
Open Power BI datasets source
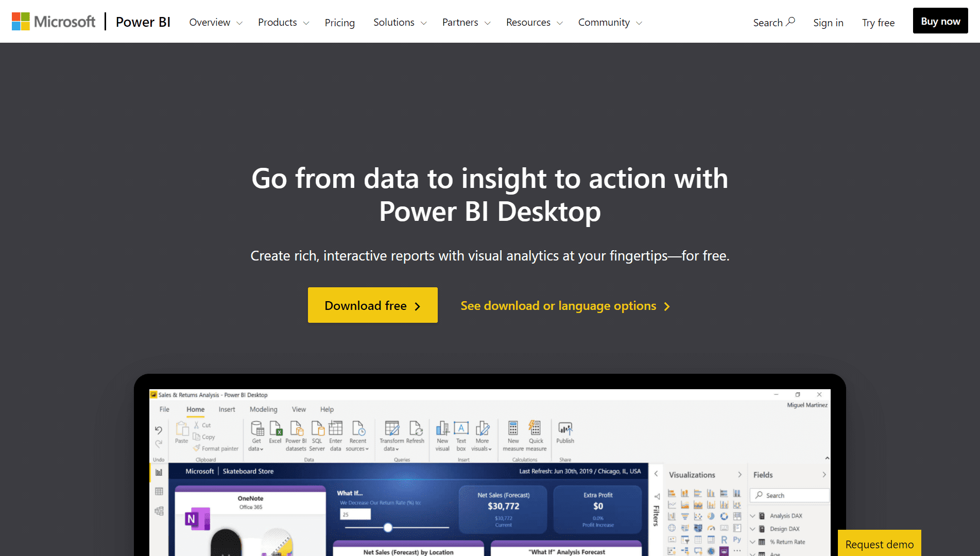[296, 436]
